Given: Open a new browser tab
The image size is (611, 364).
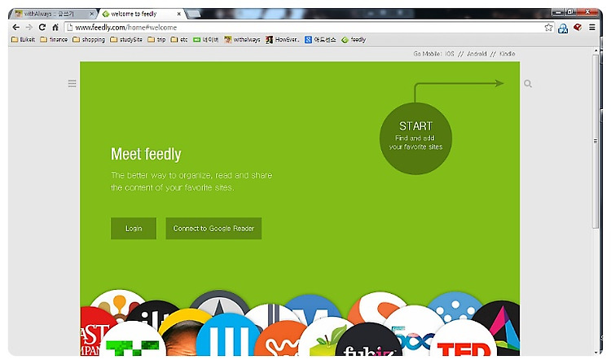Looking at the screenshot, I should pos(194,14).
